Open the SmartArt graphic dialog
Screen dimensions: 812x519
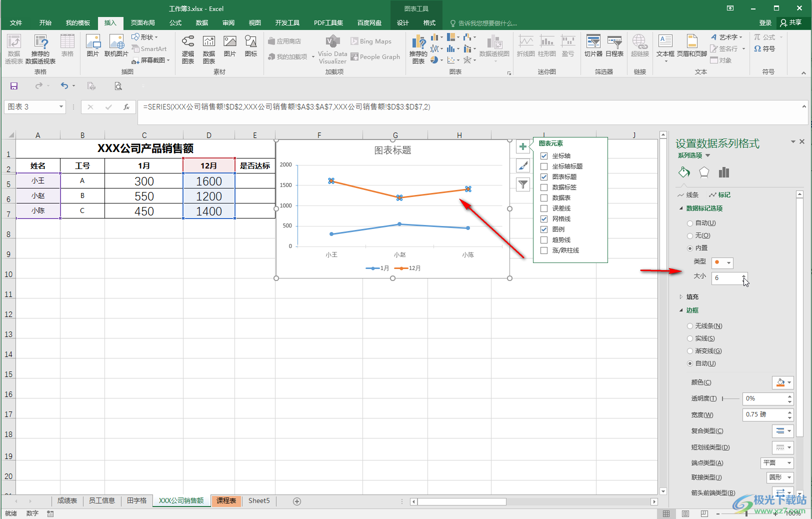pyautogui.click(x=149, y=49)
